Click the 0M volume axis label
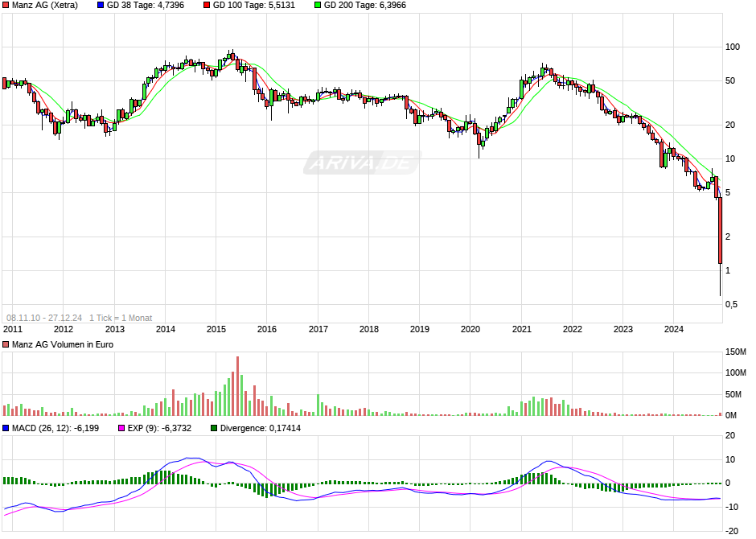The width and height of the screenshot is (756, 539). click(731, 416)
